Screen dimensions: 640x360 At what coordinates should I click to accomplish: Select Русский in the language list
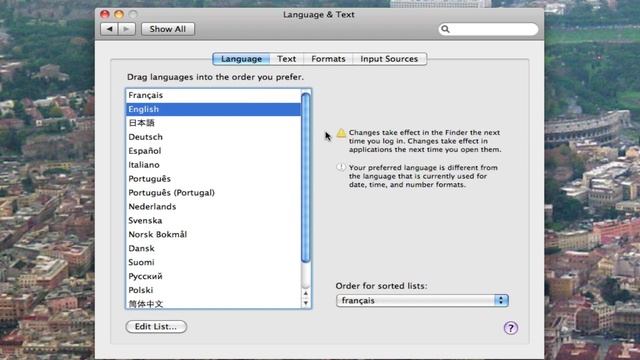click(x=213, y=276)
